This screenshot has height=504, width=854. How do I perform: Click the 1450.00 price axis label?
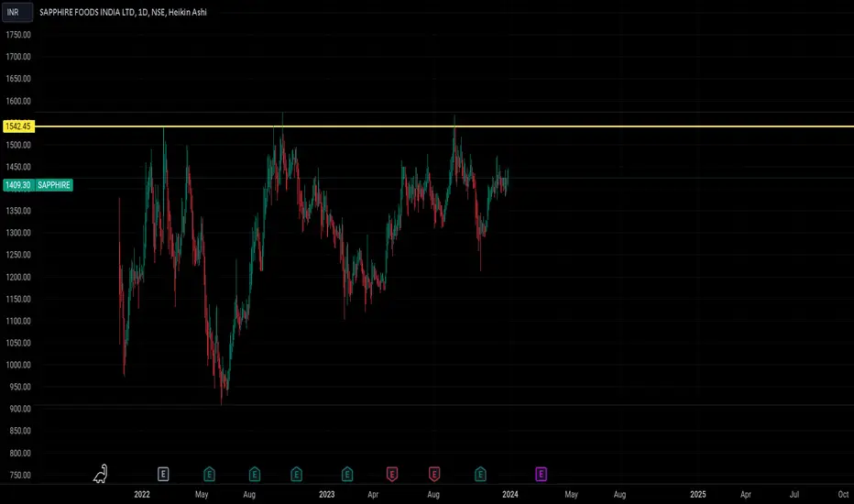pyautogui.click(x=18, y=167)
